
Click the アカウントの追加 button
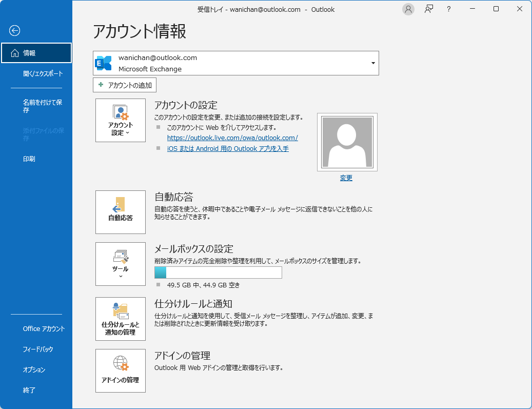point(125,85)
